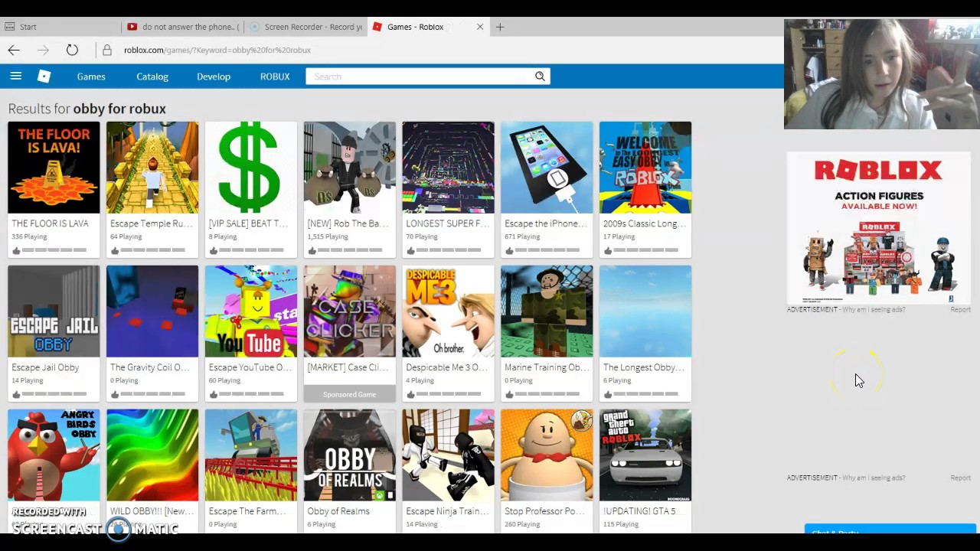
Task: Open the Marine Training Obby thumbnail
Action: tap(547, 311)
